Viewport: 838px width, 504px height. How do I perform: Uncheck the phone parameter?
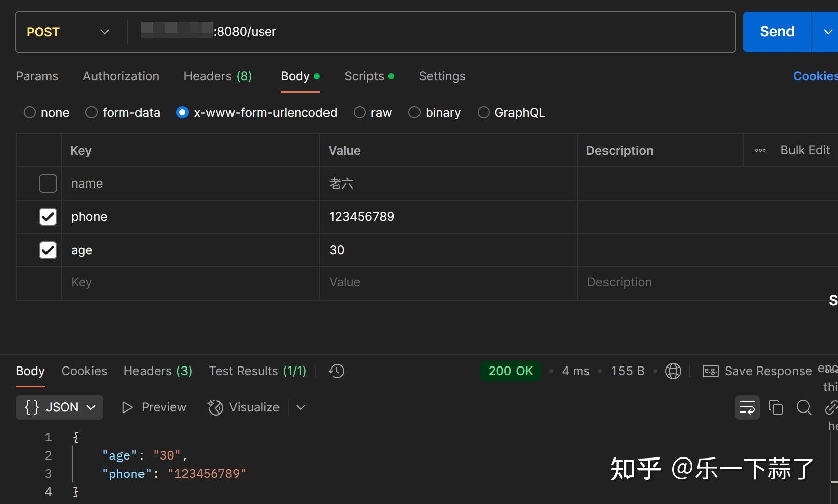click(x=48, y=217)
